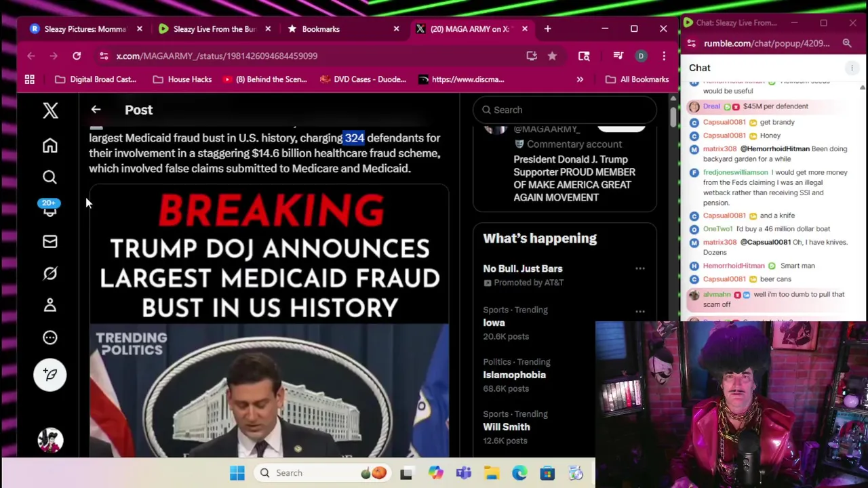Open DVD Cases bookmark

tap(363, 79)
